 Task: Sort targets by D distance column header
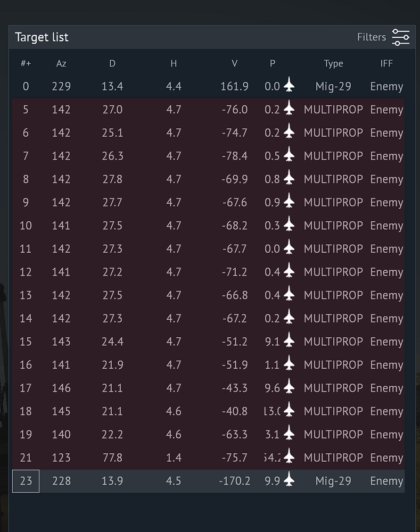coord(112,63)
